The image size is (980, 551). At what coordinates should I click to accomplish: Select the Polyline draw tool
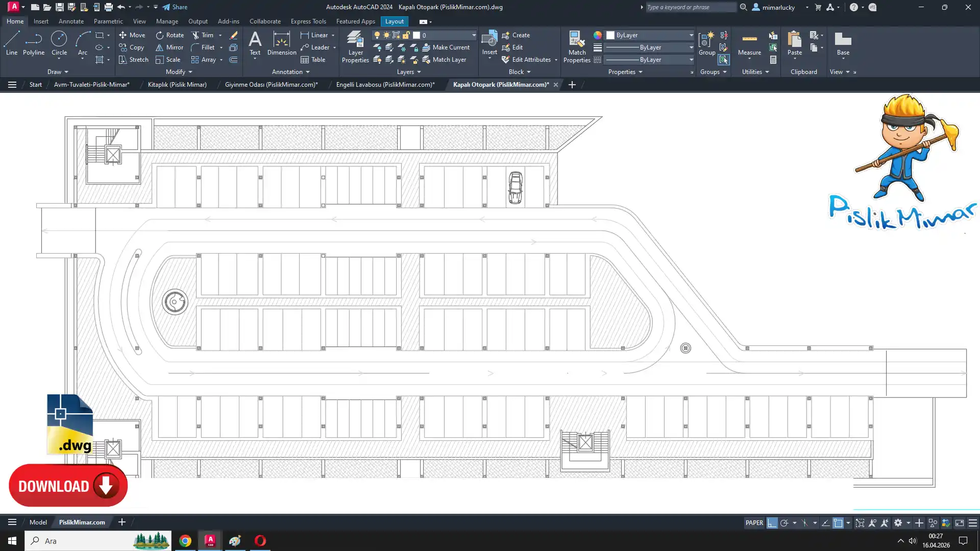point(34,43)
